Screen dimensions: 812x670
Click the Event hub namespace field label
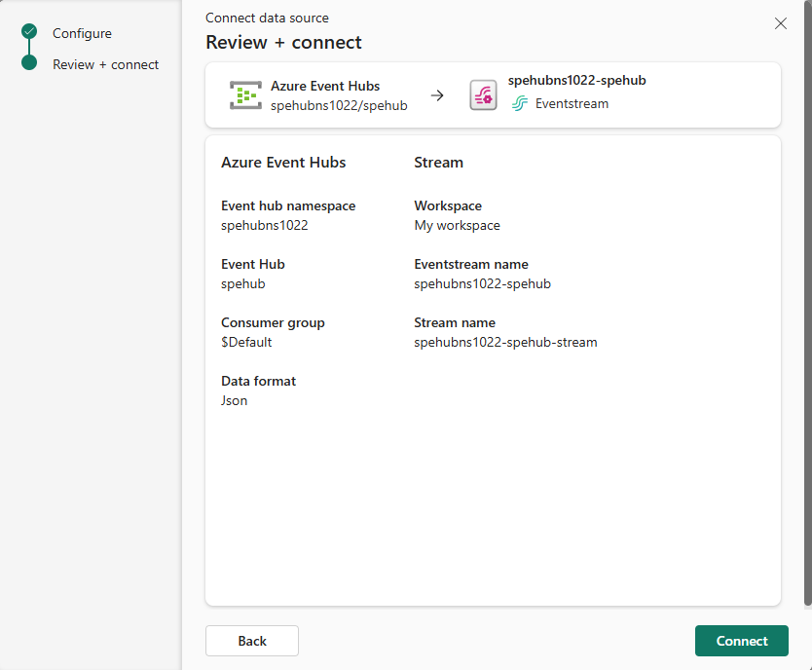point(288,205)
